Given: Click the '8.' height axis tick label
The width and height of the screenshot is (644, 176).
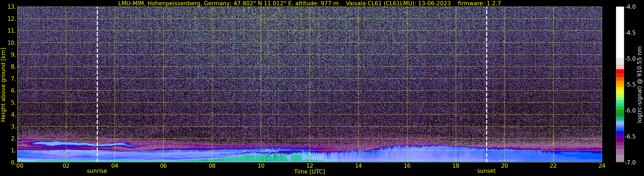Looking at the screenshot, I should tap(13, 66).
